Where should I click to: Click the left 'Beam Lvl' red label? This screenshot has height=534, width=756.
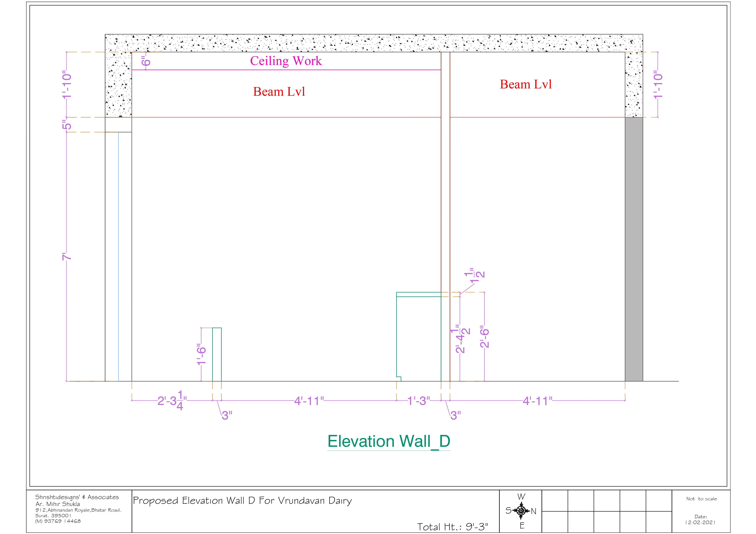click(x=279, y=91)
